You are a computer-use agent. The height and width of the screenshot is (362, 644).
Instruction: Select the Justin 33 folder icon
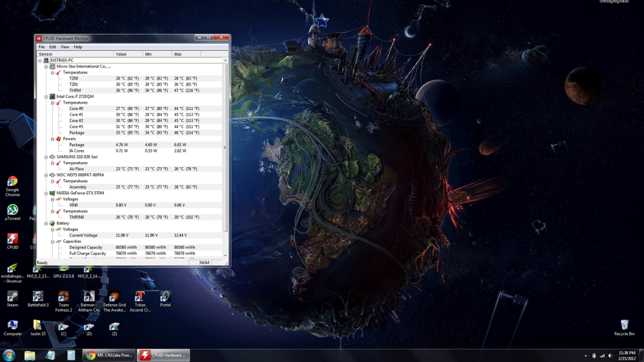(x=38, y=328)
